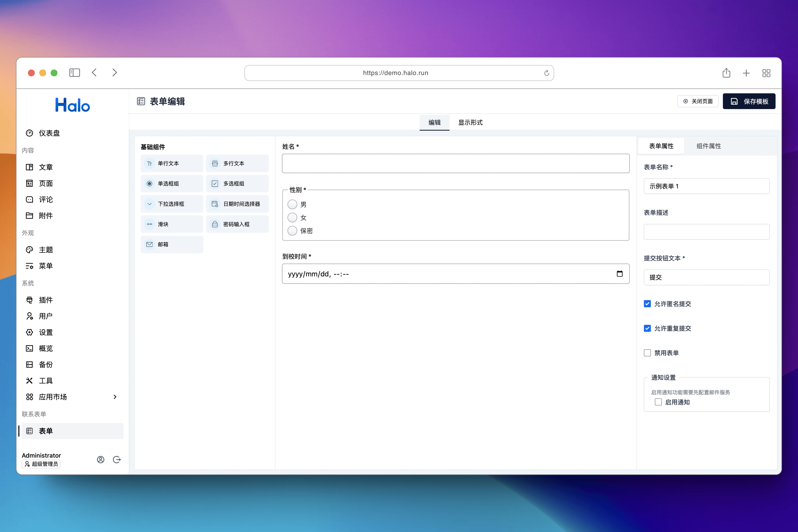Viewport: 798px width, 532px height.
Task: Click the 表单编辑 page title icon
Action: pos(141,101)
